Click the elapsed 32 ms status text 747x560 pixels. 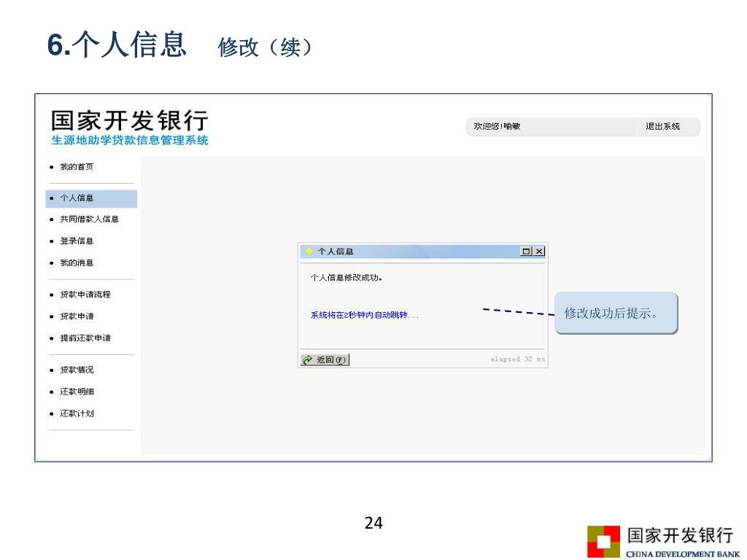coord(518,359)
